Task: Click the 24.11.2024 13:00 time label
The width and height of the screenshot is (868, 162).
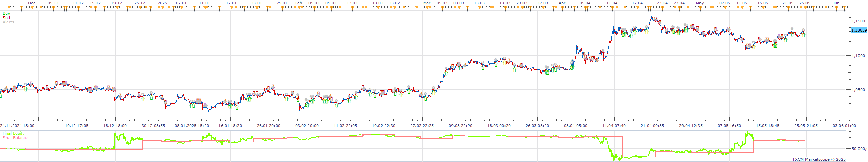Action: pyautogui.click(x=17, y=126)
